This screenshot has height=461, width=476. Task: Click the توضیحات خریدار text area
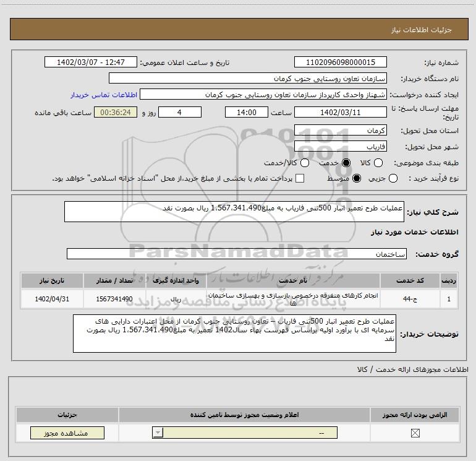[234, 334]
